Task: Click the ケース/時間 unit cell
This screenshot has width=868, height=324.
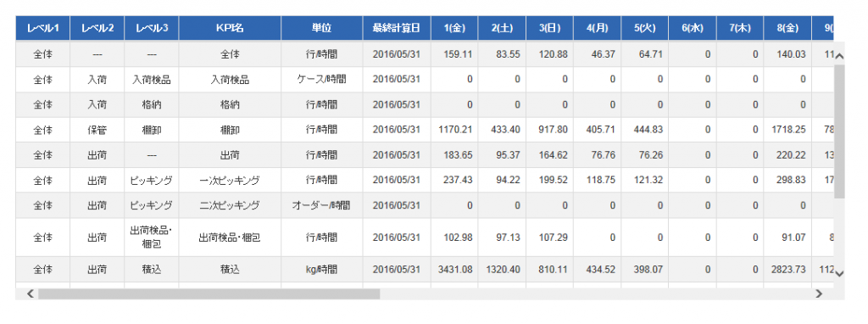Action: (321, 80)
